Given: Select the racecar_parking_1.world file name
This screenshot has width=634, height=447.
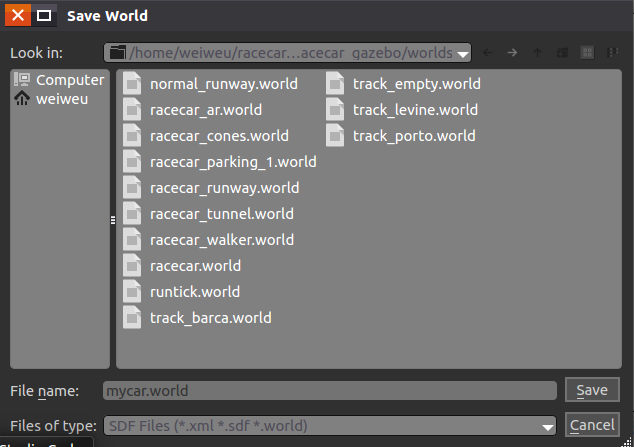Looking at the screenshot, I should [x=233, y=162].
